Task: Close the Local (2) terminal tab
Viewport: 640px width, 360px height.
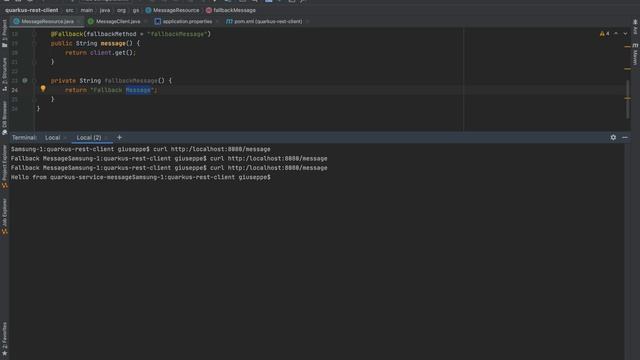Action: click(107, 138)
